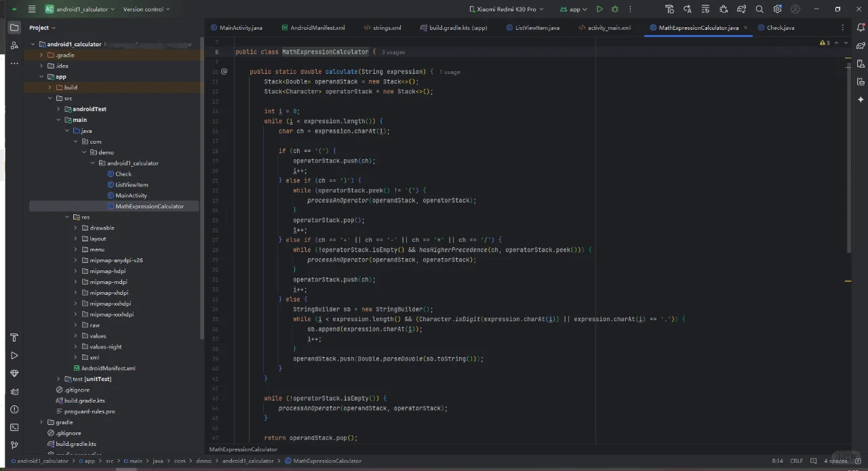Screen dimensions: 868x471
Task: Open the main hamburger menu
Action: 31,9
